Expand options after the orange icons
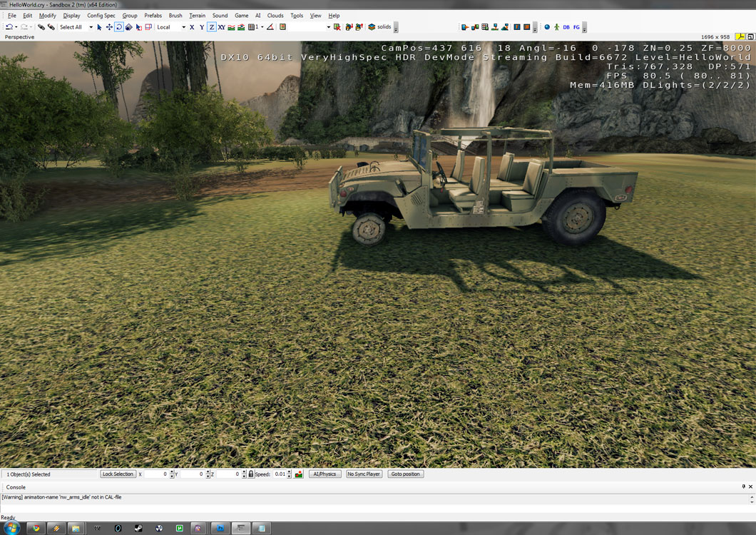 (x=535, y=28)
